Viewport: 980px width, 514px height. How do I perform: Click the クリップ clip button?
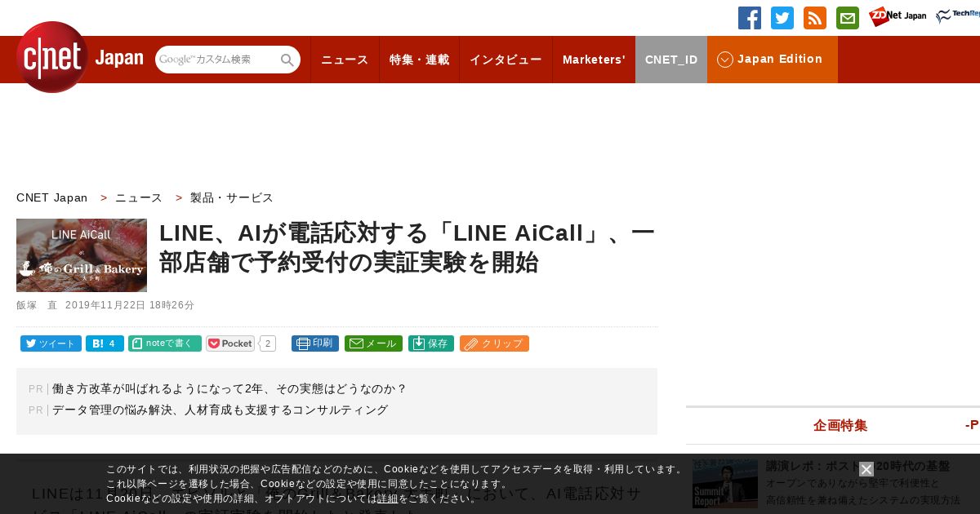pyautogui.click(x=494, y=343)
